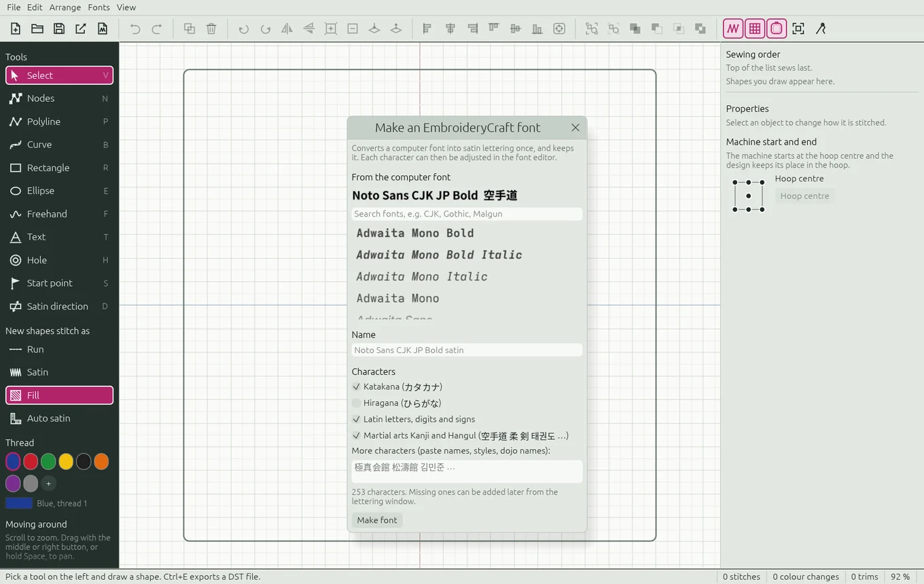Set new shapes to stitch as Auto satin
Screen dimensions: 924x584
pos(59,418)
